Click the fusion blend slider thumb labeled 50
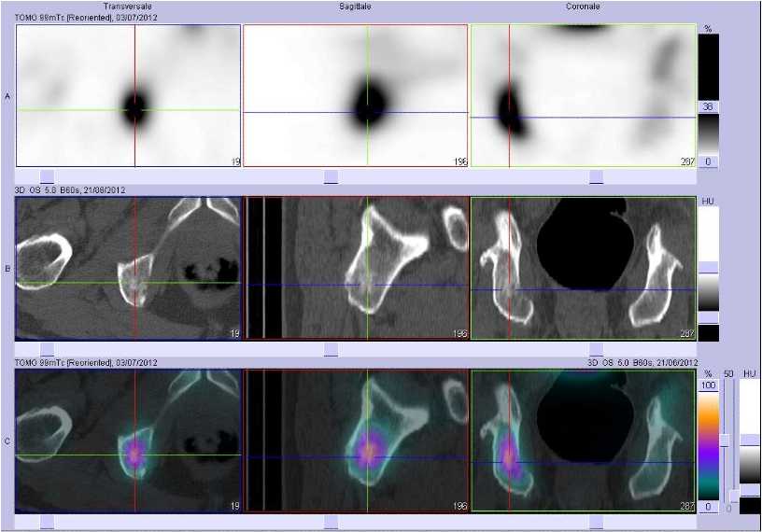The image size is (762, 532). pos(725,441)
